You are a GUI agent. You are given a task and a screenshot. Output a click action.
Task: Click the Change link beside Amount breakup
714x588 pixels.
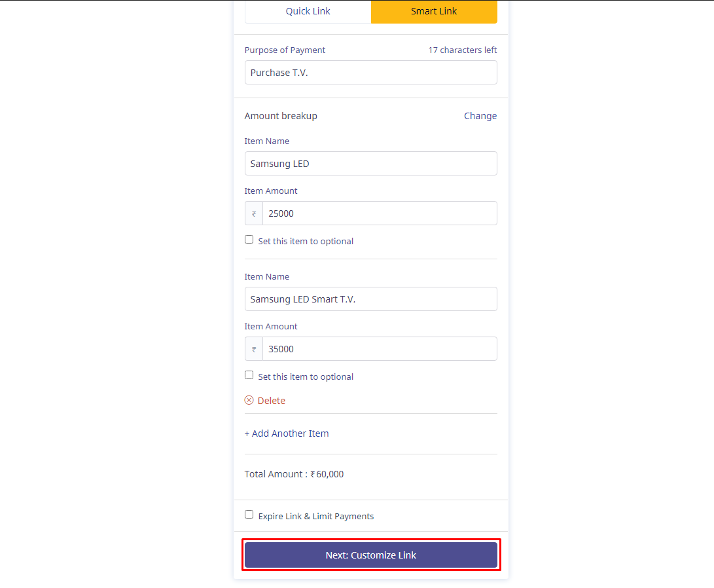click(480, 116)
